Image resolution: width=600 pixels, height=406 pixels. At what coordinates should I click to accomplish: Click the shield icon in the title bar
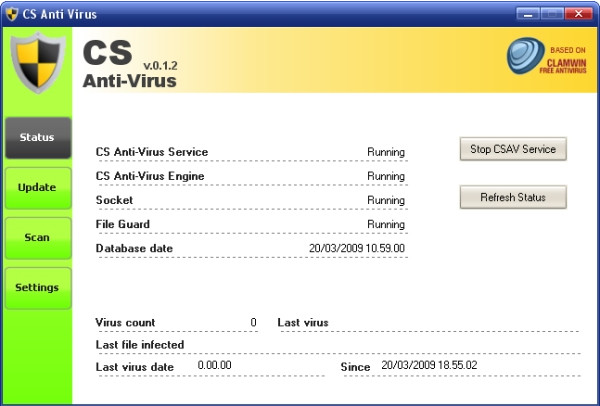[12, 14]
